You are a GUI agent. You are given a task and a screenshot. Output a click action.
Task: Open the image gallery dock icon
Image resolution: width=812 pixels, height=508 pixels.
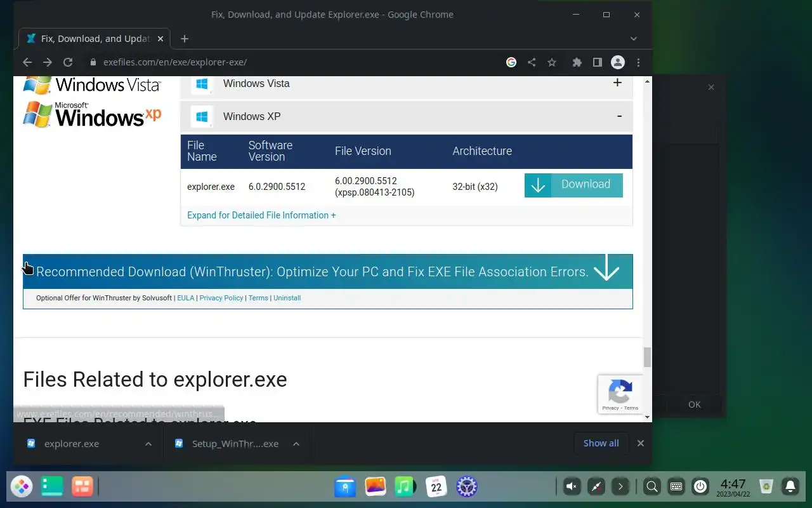click(376, 487)
